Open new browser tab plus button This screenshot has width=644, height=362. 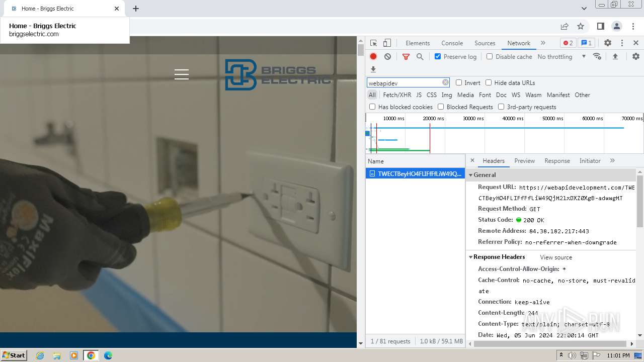(136, 9)
